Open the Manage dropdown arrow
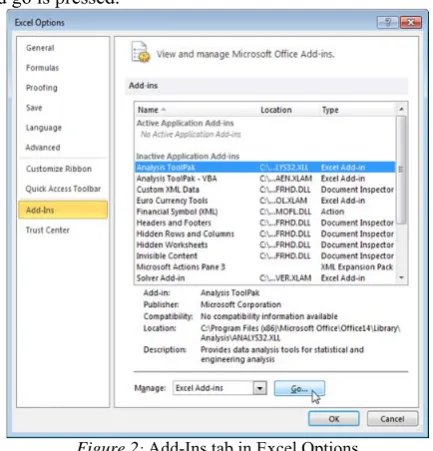Viewport: 433px width, 451px height. click(x=260, y=388)
